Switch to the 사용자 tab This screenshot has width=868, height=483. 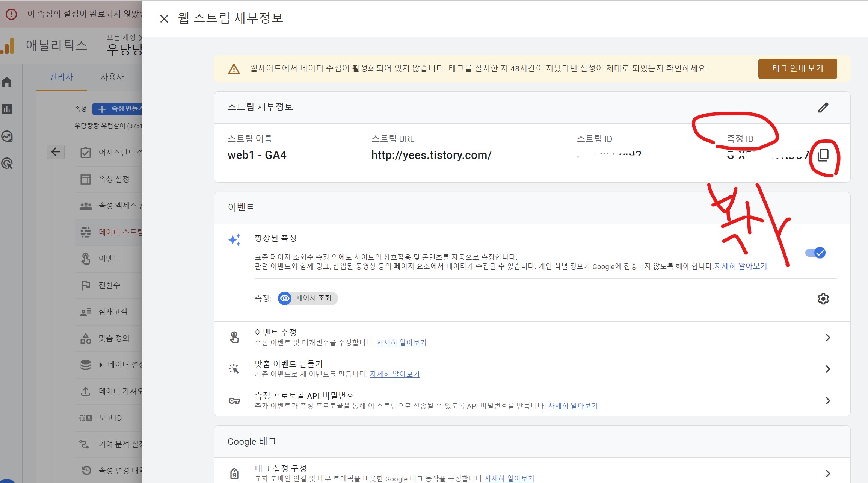112,77
